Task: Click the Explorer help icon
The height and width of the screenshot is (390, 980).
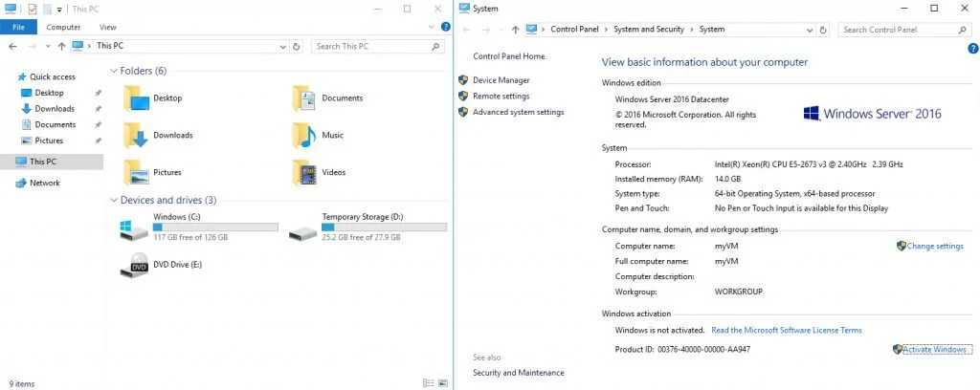Action: pyautogui.click(x=446, y=27)
